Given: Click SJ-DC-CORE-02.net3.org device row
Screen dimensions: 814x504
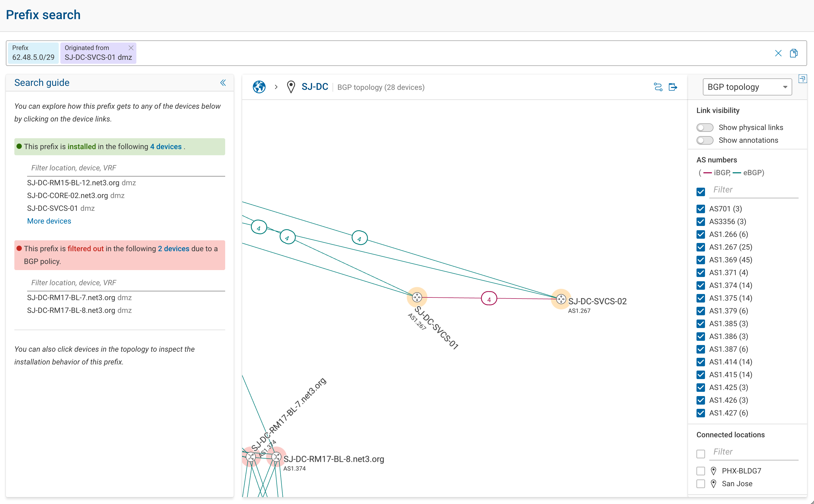Looking at the screenshot, I should (x=76, y=195).
